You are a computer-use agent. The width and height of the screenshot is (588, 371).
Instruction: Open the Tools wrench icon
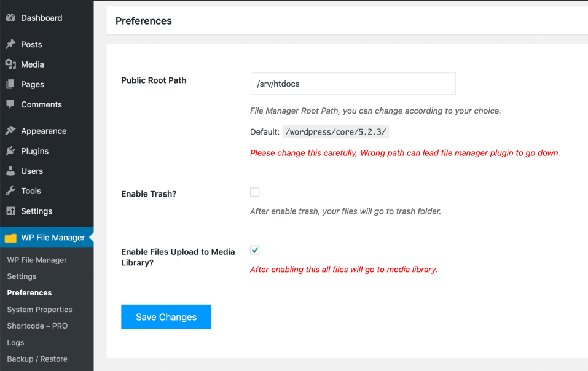click(10, 191)
